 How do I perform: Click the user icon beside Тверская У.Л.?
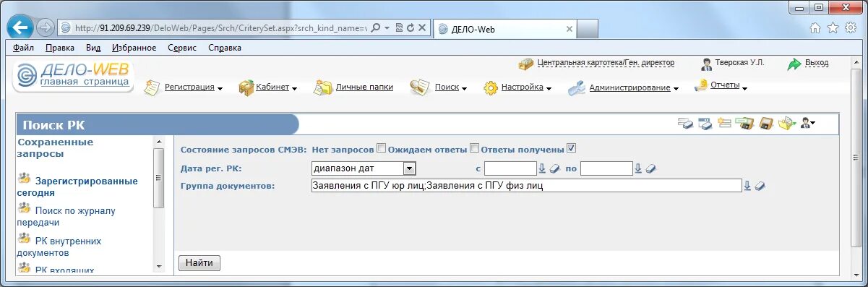pos(707,64)
